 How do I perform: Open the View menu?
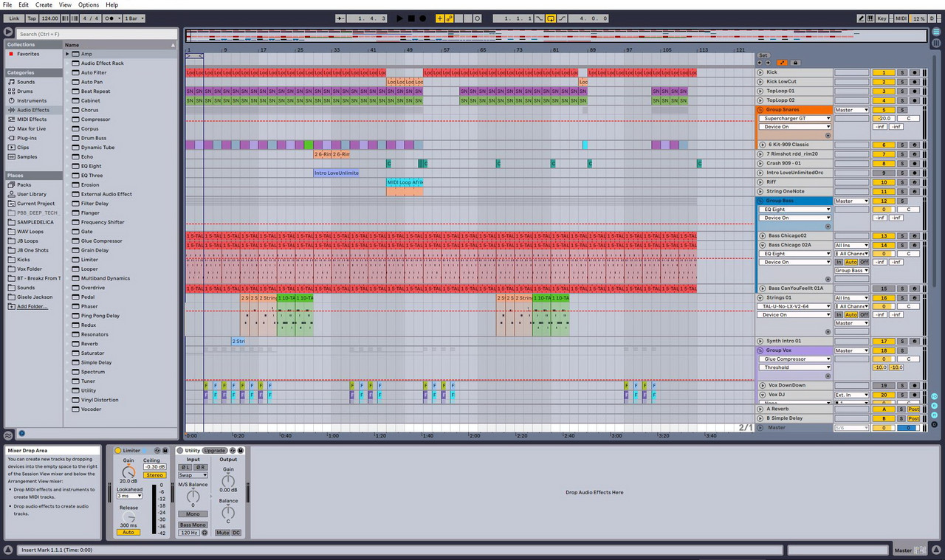click(x=65, y=4)
